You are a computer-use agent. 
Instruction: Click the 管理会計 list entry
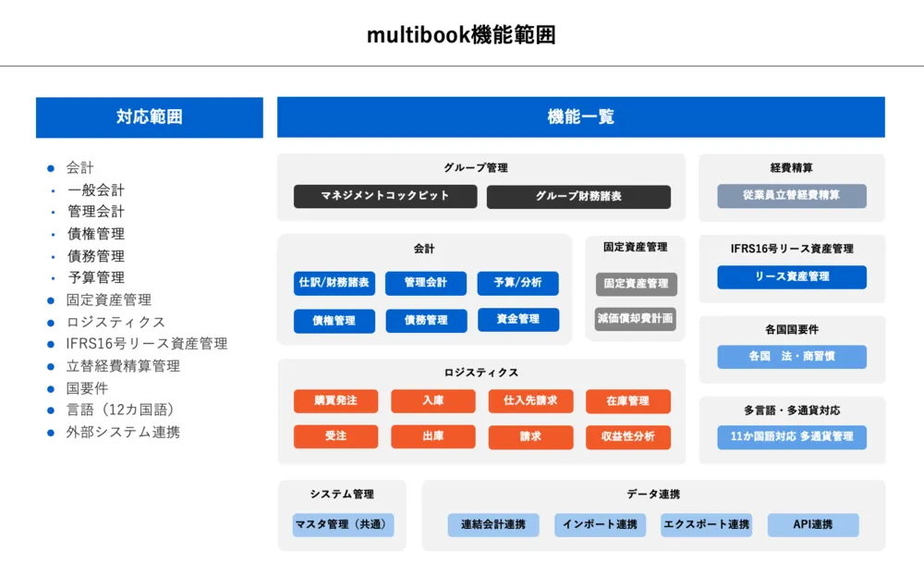pos(95,212)
